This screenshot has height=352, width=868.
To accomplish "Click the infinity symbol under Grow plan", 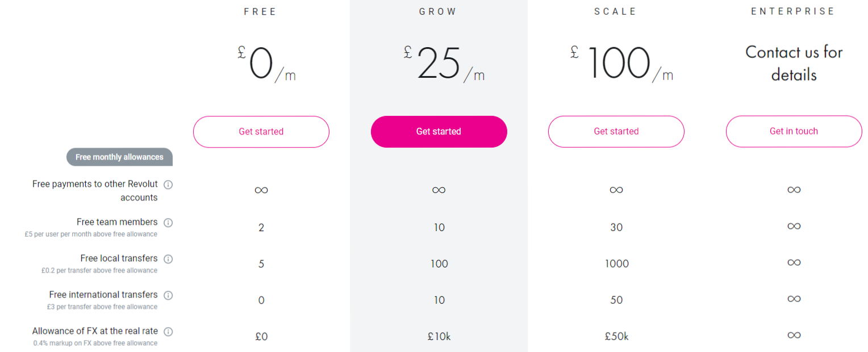I will 439,190.
